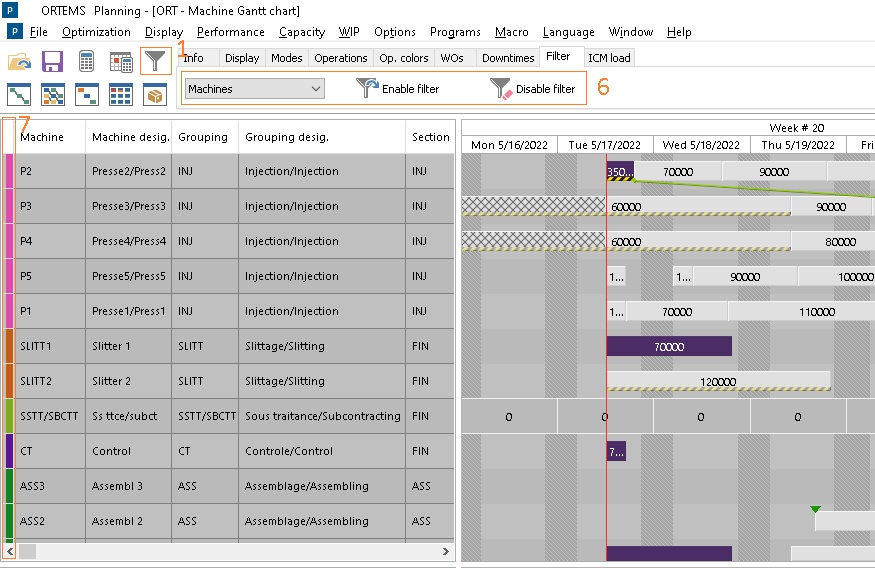Click the Enable filter button label
The height and width of the screenshot is (568, 875).
pos(410,89)
